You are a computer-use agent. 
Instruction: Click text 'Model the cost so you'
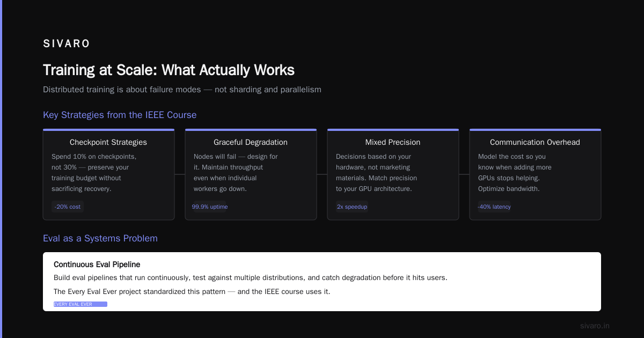tap(511, 157)
